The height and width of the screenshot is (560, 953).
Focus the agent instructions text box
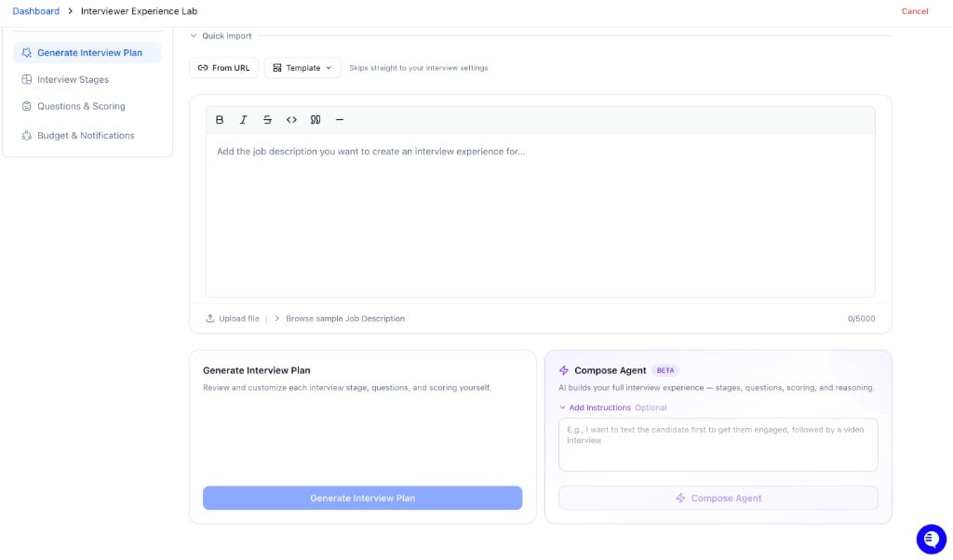tap(718, 445)
